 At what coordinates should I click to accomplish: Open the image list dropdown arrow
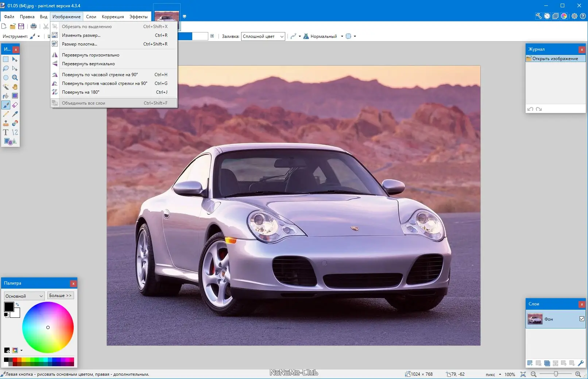185,16
